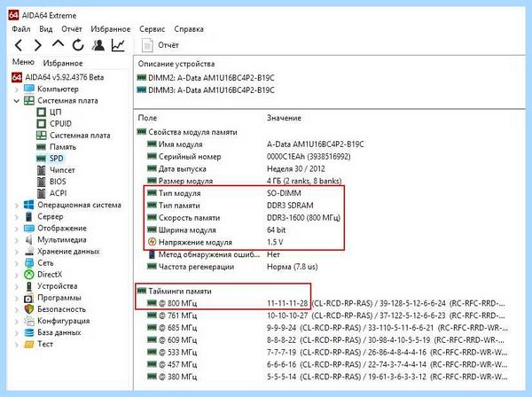Click the DirectX Xbox icon
The width and height of the screenshot is (532, 397).
pos(29,275)
